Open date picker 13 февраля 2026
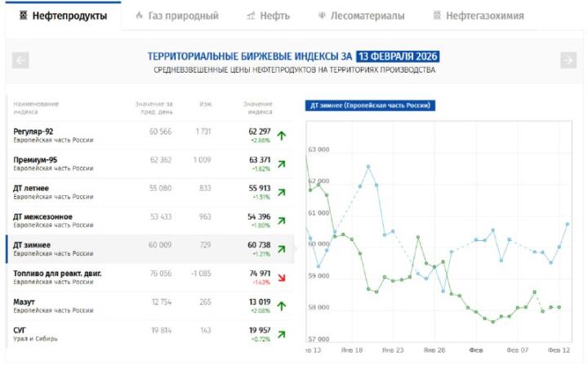 click(398, 56)
